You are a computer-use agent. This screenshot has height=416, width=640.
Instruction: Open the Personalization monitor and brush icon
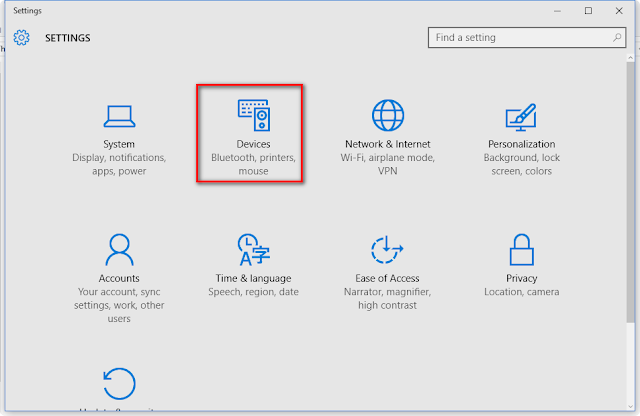521,117
